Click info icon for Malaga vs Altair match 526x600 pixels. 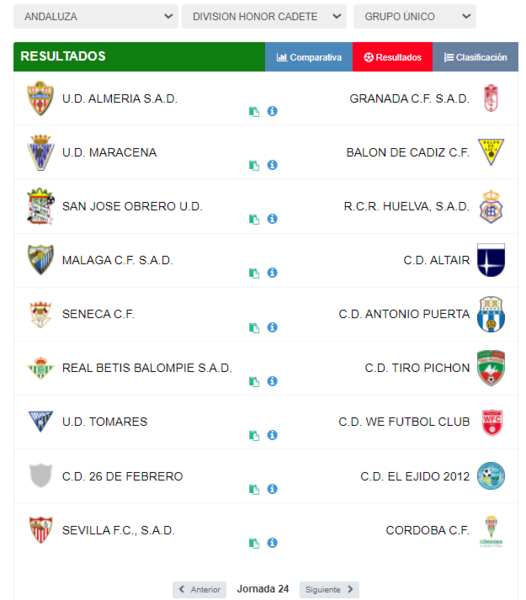[x=272, y=272]
